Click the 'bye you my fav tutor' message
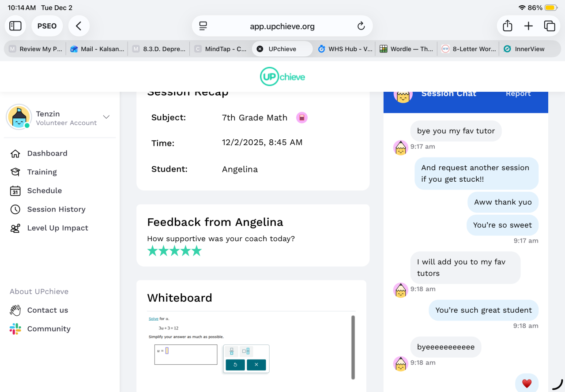Image resolution: width=565 pixels, height=392 pixels. click(x=456, y=131)
